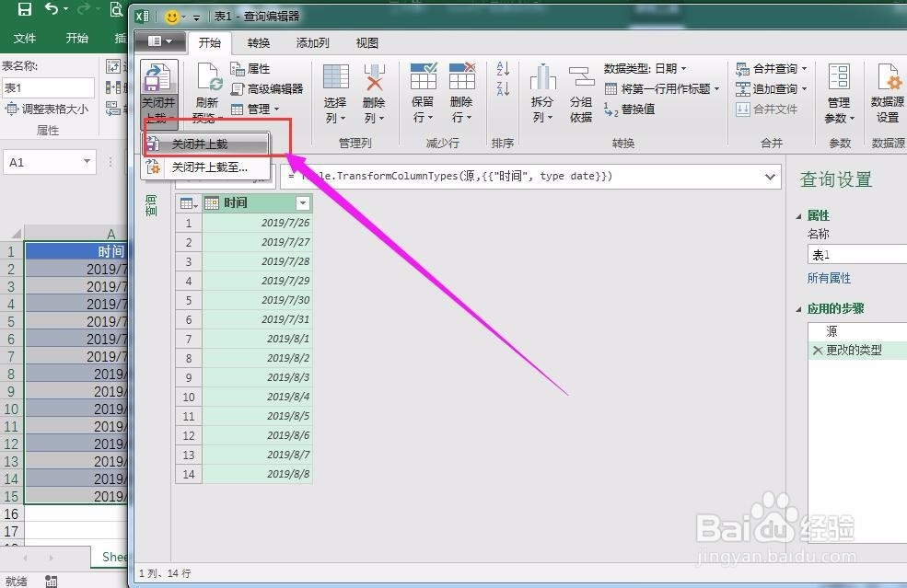The height and width of the screenshot is (588, 907).
Task: Click Replace Values
Action: tap(629, 110)
